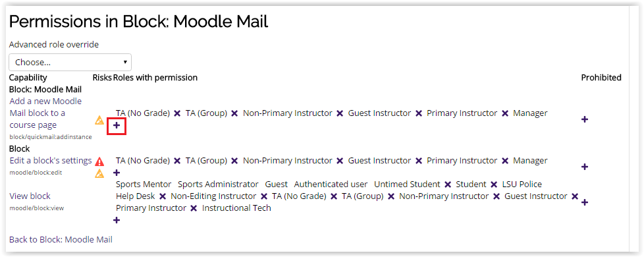
Task: Remove Student role from View block
Action: (494, 185)
